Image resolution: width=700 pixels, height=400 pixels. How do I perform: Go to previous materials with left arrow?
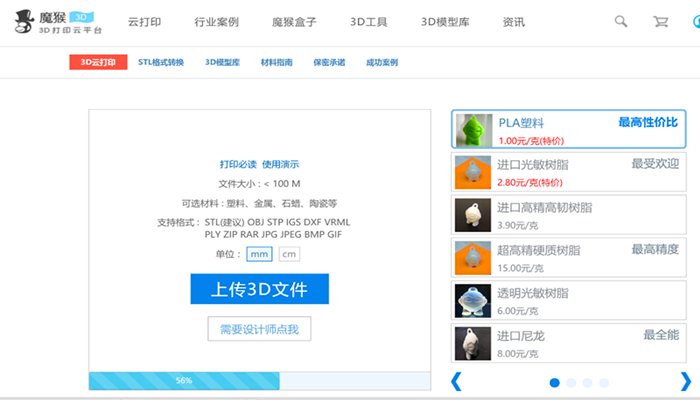(x=456, y=381)
